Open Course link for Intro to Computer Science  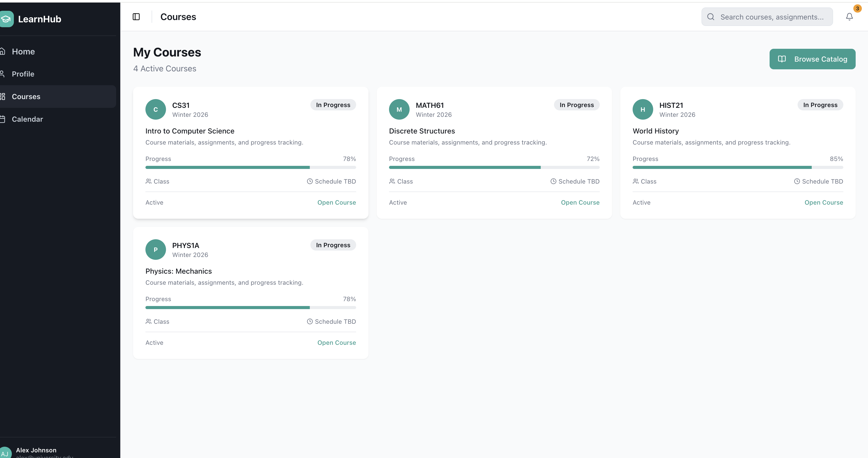click(x=336, y=202)
